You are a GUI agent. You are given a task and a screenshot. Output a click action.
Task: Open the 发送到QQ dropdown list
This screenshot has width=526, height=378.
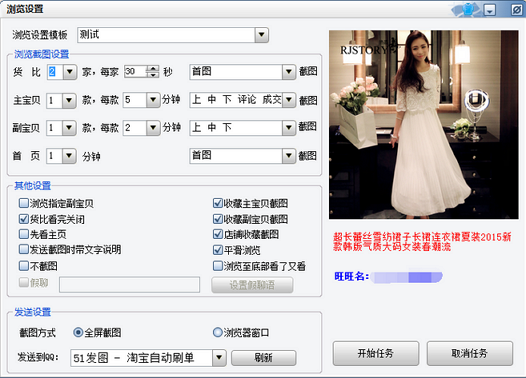point(219,358)
